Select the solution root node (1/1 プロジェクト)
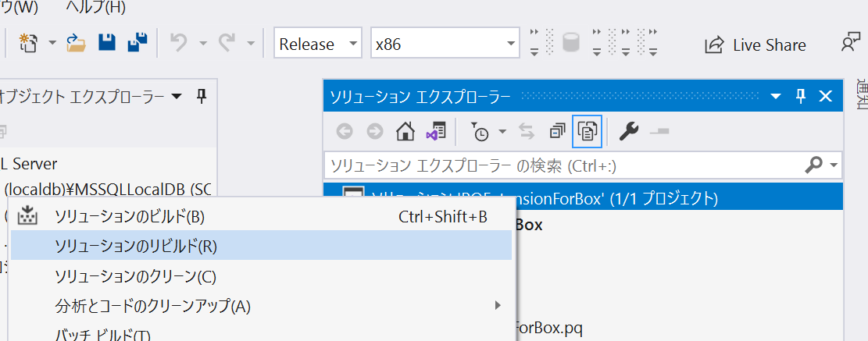 (583, 198)
